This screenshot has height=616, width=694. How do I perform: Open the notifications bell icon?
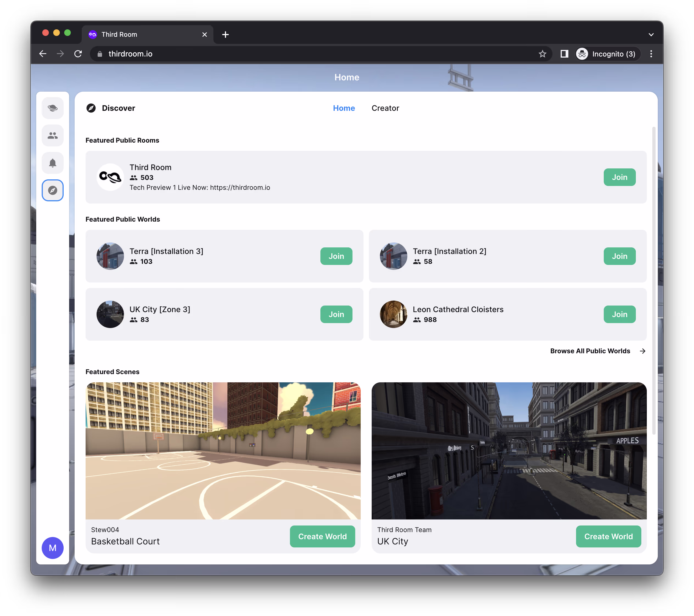point(53,163)
